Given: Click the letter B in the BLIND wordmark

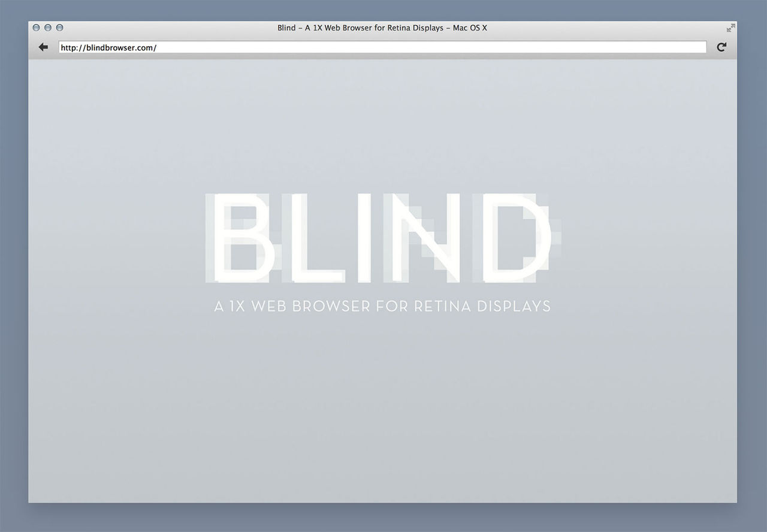Looking at the screenshot, I should pos(240,238).
